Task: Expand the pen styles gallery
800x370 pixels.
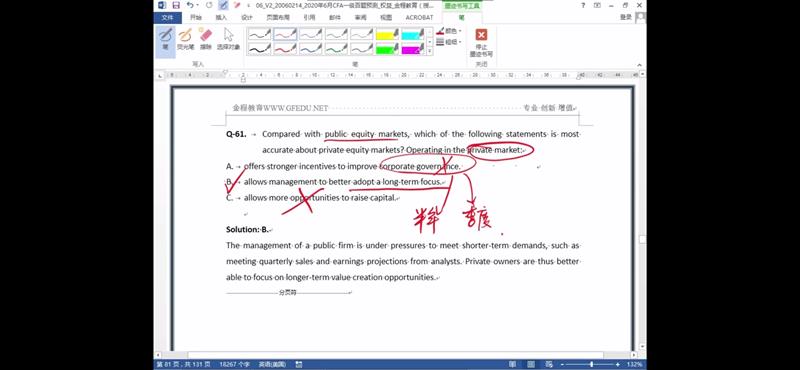Action: point(430,52)
